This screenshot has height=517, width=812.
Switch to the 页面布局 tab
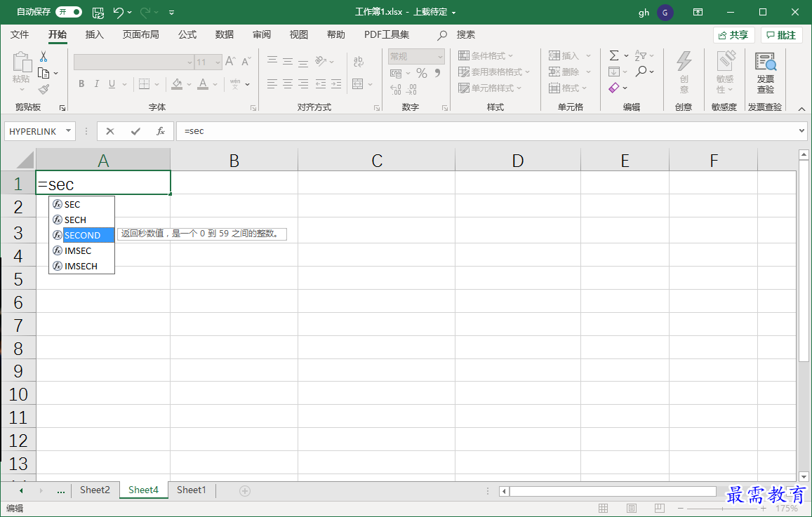coord(140,34)
